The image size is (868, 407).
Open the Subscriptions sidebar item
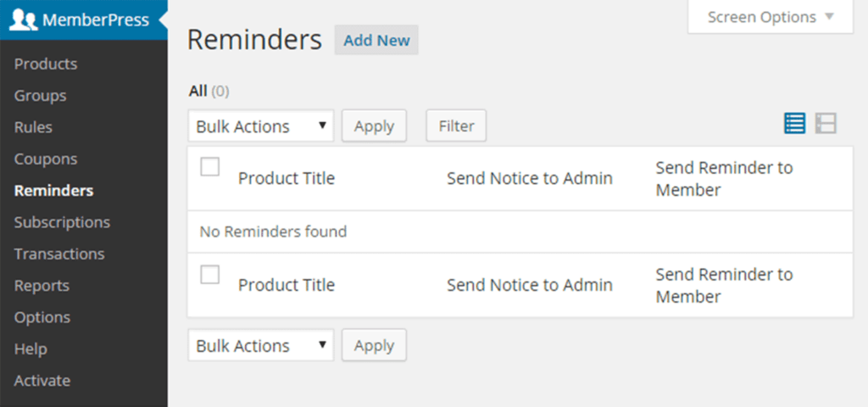pos(62,223)
